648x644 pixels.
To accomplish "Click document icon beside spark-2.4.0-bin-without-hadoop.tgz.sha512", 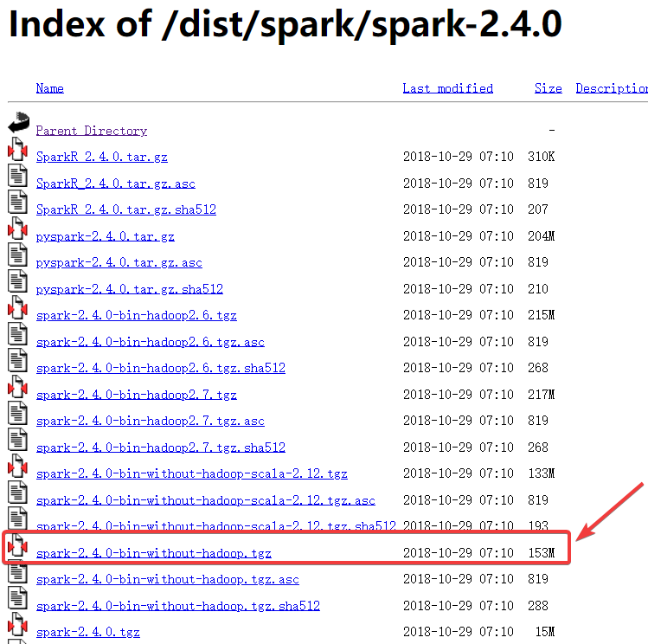I will click(x=17, y=598).
